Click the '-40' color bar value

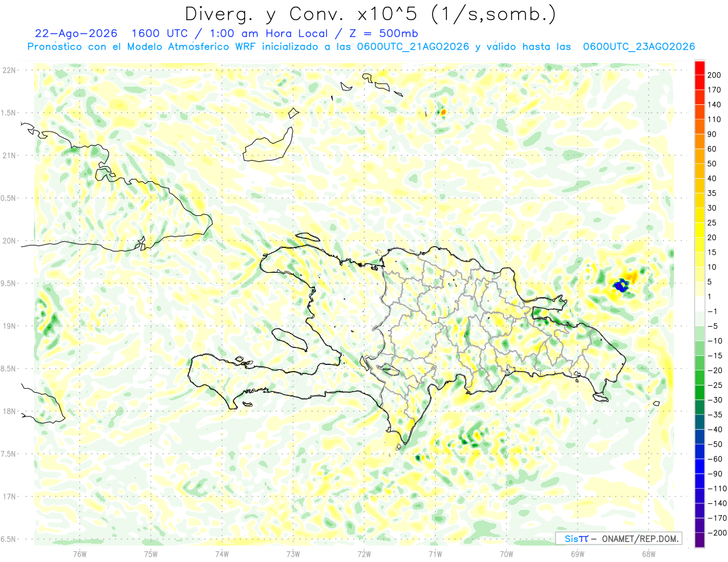coord(715,429)
